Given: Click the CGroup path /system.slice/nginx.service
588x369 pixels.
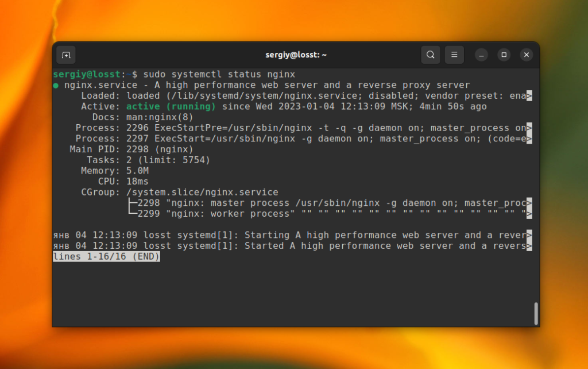Looking at the screenshot, I should (202, 192).
